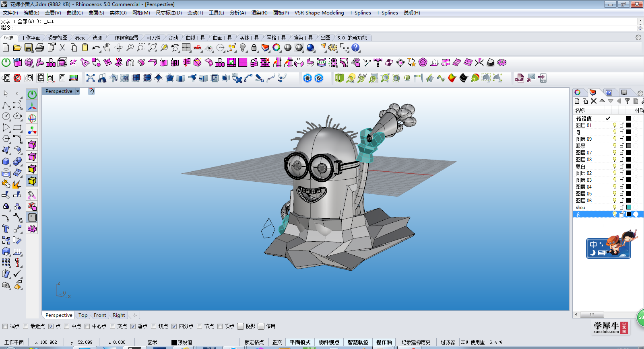Click 过滤器 in the status bar

(448, 342)
